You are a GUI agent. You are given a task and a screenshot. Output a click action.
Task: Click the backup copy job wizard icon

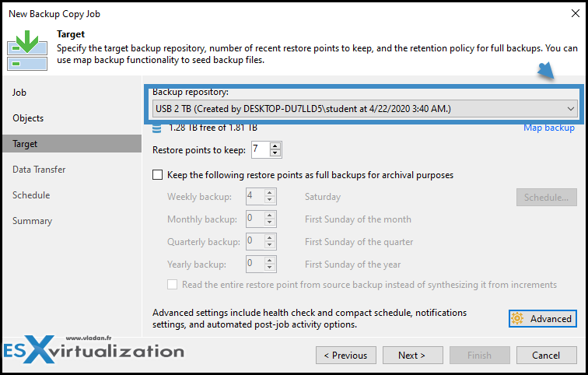click(x=27, y=51)
